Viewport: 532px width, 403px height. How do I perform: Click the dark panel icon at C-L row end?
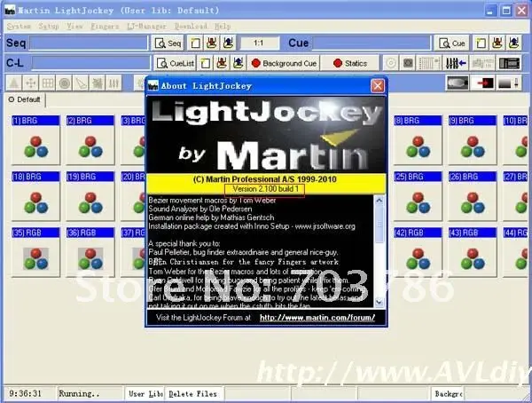[x=509, y=63]
